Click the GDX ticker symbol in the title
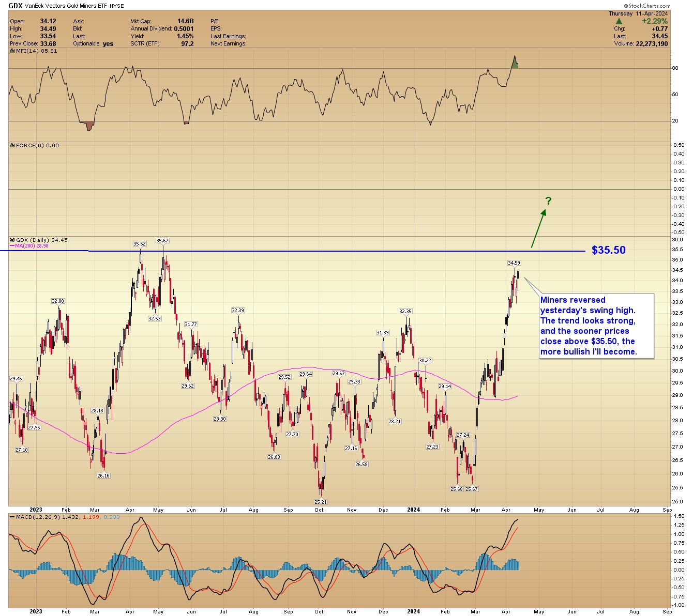Viewport: 693px width, 616px height. coord(16,6)
